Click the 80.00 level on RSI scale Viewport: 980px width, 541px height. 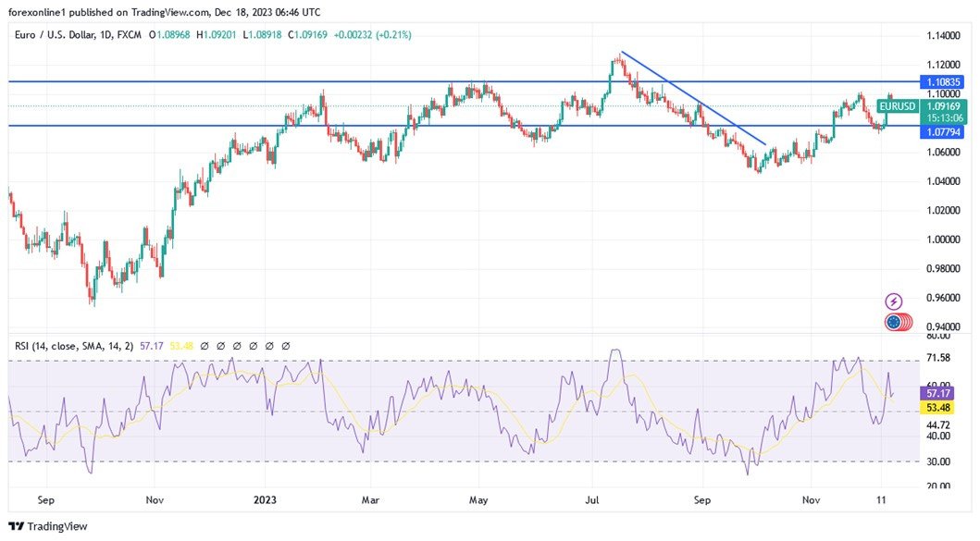940,338
